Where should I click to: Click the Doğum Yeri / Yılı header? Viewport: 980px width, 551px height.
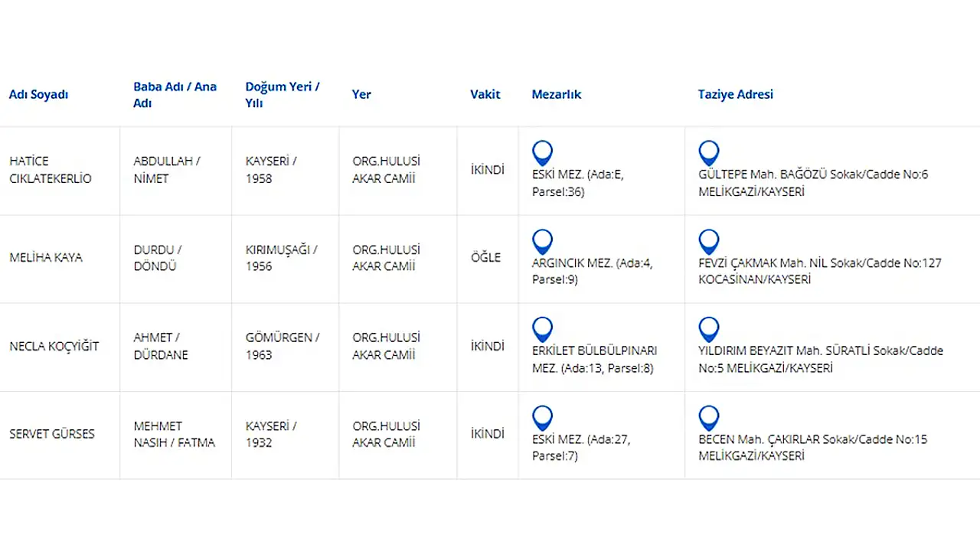[283, 95]
